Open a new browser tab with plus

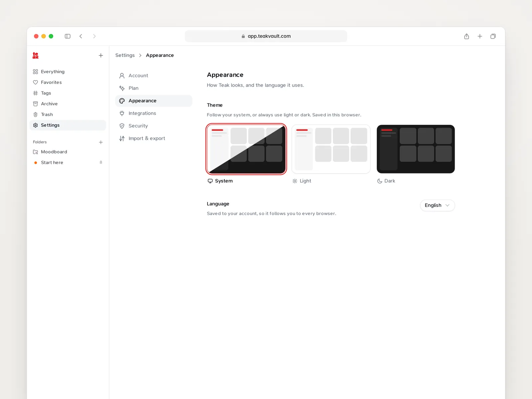480,36
